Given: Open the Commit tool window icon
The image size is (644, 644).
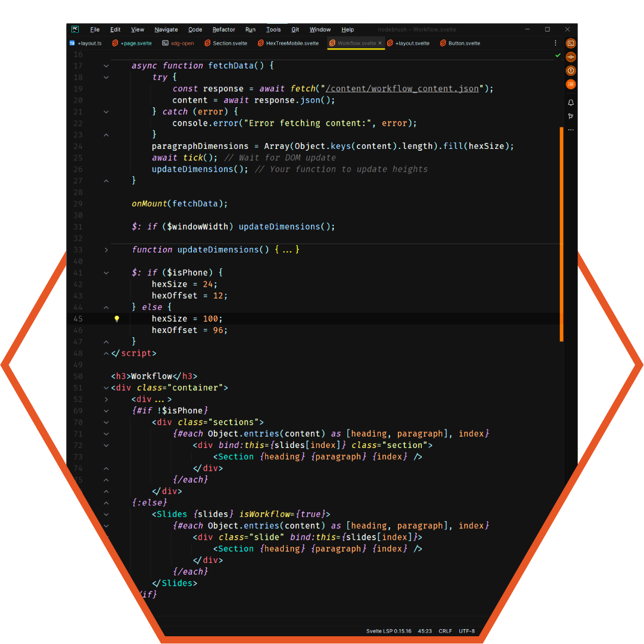Looking at the screenshot, I should click(571, 57).
